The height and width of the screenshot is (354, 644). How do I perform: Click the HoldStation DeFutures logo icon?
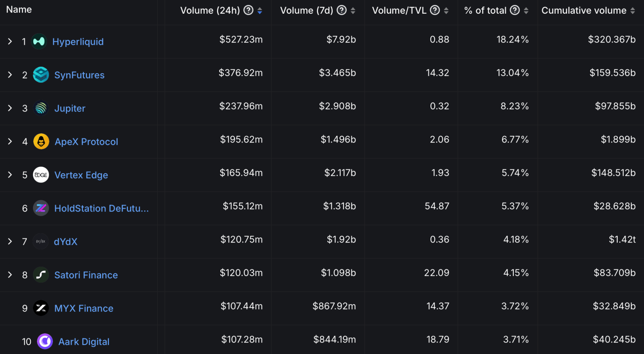(x=41, y=208)
